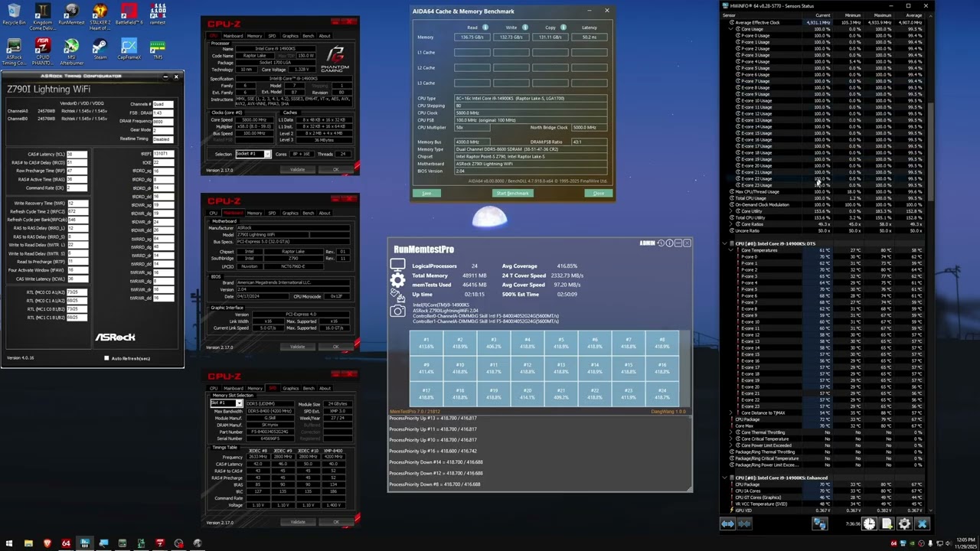Image resolution: width=980 pixels, height=551 pixels.
Task: Collapse the CPU [#0] i9-14900KS DTS group
Action: pyautogui.click(x=725, y=243)
